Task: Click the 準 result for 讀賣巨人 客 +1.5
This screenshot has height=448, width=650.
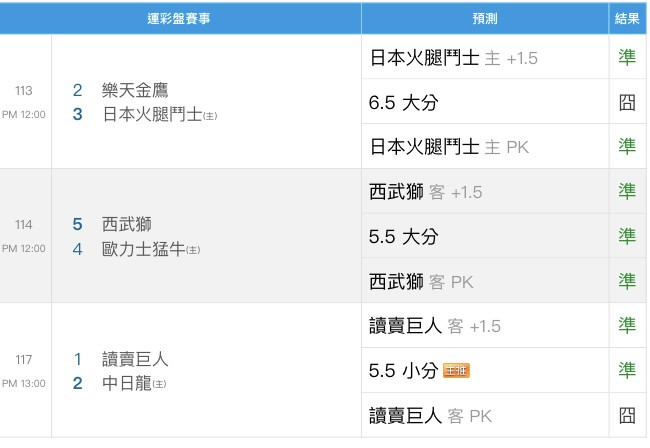Action: tap(627, 325)
